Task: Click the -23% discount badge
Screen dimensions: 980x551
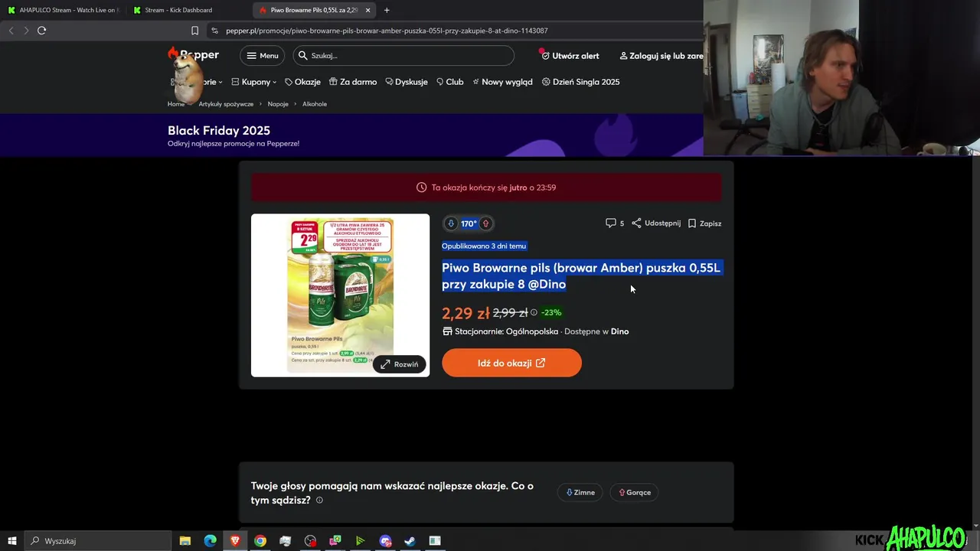Action: click(x=551, y=312)
